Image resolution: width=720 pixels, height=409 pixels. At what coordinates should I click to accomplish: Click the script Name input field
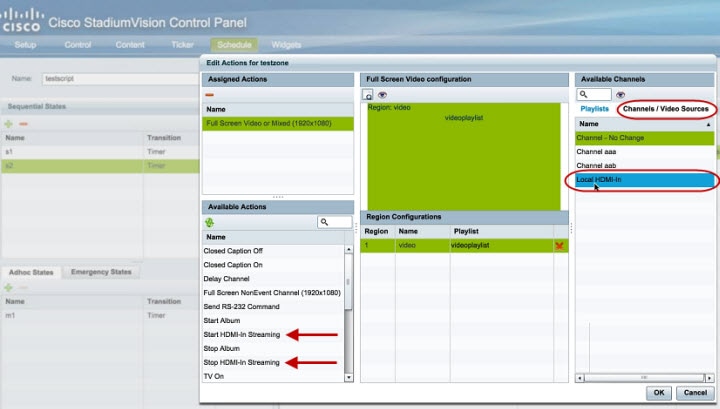(121, 79)
